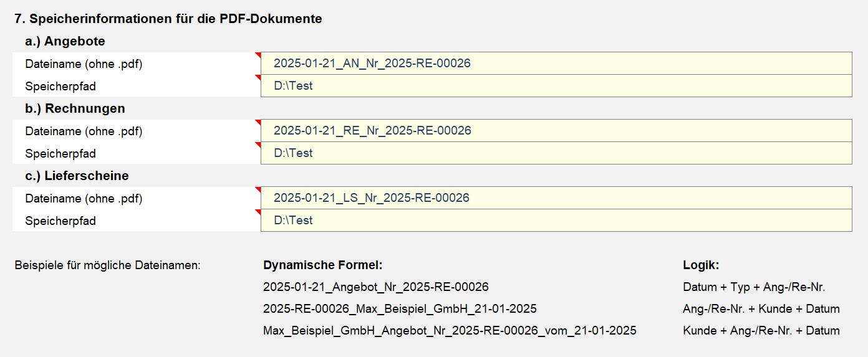Click the 'Dynamische Formel:' heading
Viewport: 868px width, 357px height.
tap(323, 265)
